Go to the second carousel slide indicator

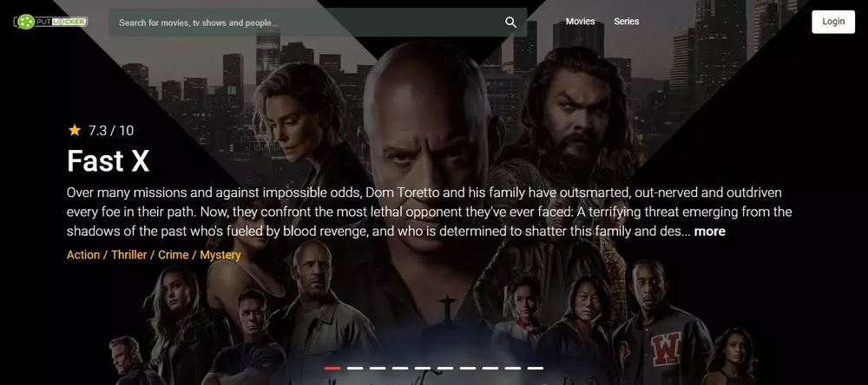pyautogui.click(x=355, y=368)
